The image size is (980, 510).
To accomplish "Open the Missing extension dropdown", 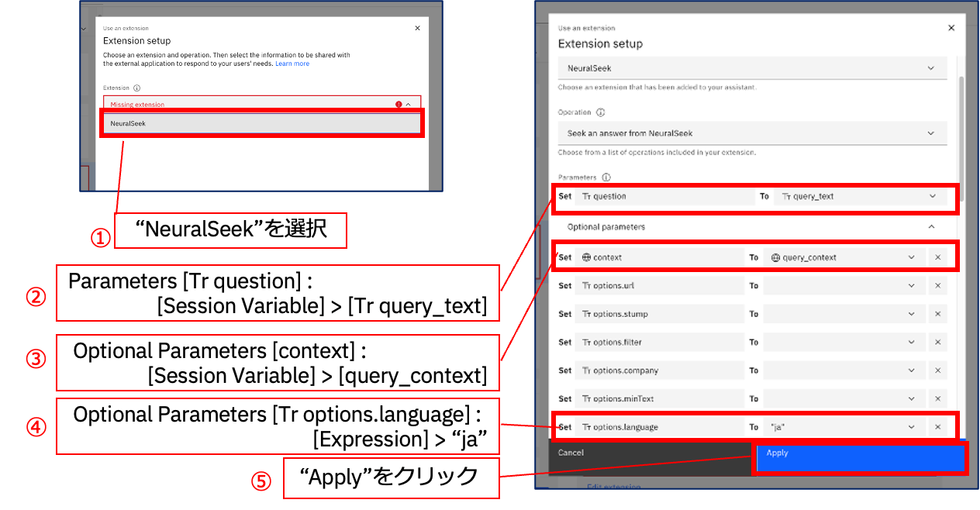I will point(262,104).
